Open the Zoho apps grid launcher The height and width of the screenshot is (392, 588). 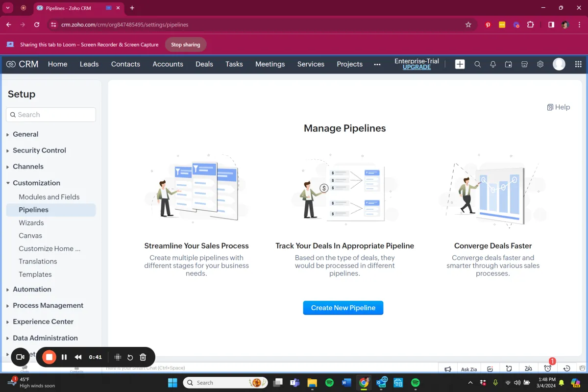tap(578, 64)
